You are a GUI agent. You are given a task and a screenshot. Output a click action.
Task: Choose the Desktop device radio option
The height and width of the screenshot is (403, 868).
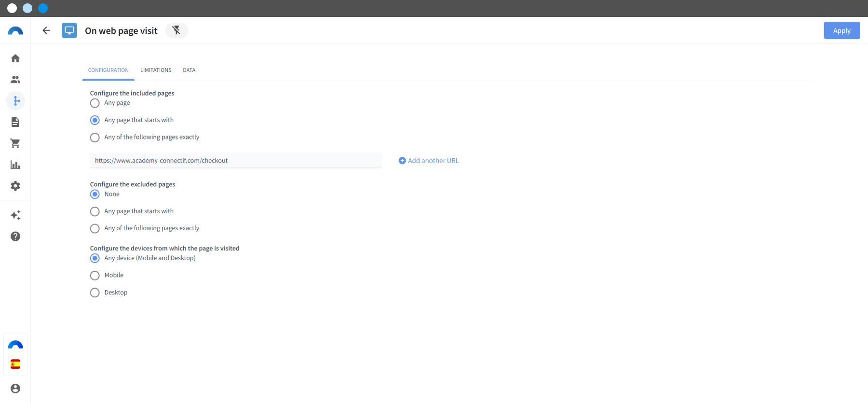pyautogui.click(x=95, y=293)
